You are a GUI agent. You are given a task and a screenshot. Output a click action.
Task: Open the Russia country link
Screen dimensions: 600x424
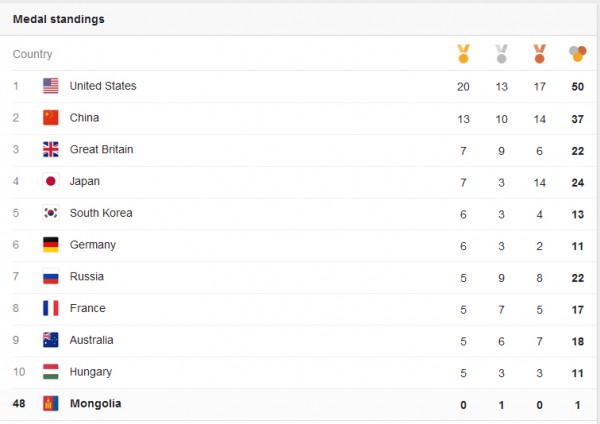coord(87,277)
